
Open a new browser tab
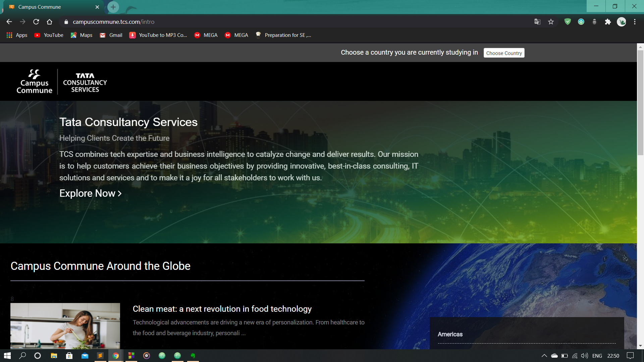[113, 7]
